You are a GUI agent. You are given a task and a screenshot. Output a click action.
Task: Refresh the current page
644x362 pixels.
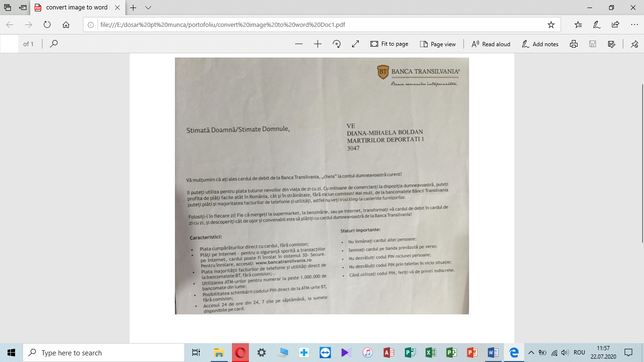pyautogui.click(x=47, y=25)
